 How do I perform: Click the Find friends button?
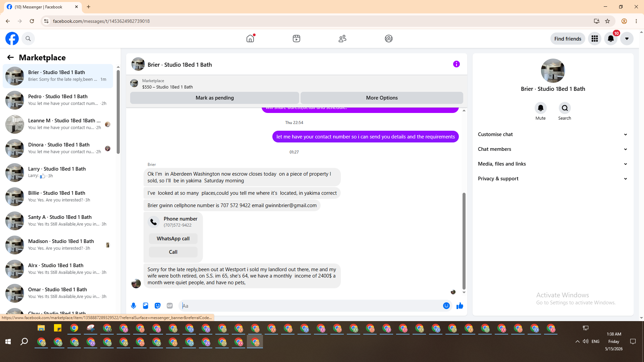point(568,39)
